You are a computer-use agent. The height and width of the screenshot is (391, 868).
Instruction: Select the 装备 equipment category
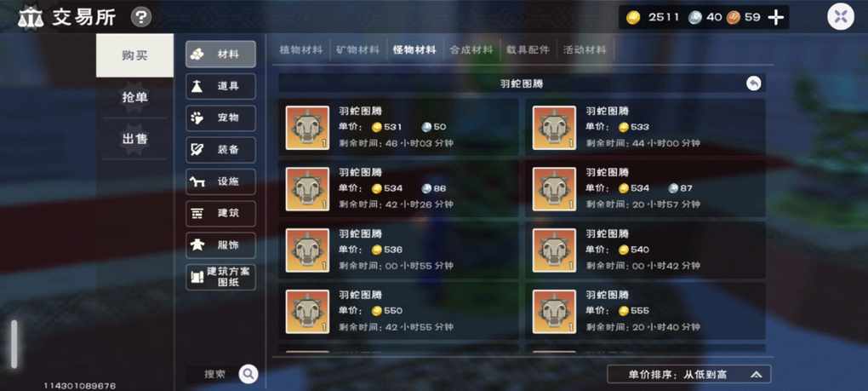pyautogui.click(x=221, y=150)
